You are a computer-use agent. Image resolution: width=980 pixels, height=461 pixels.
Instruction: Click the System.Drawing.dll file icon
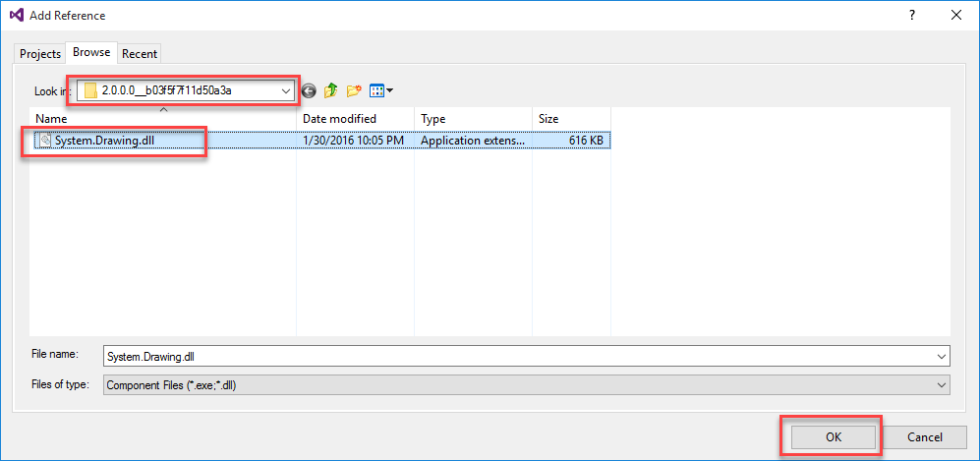45,141
